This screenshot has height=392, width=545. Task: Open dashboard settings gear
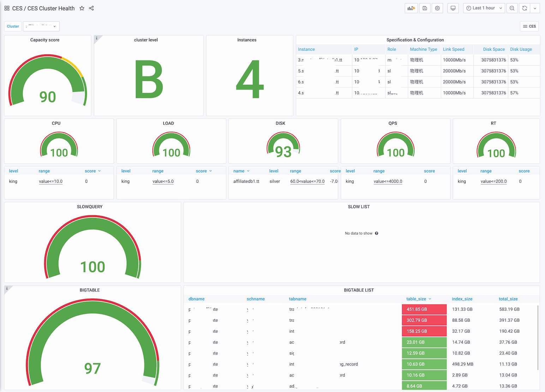click(437, 8)
